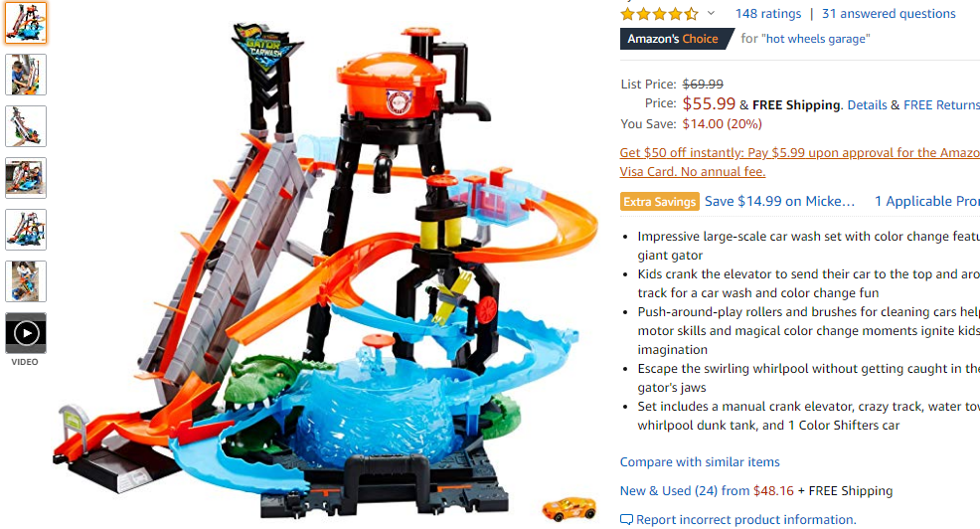Viewport: 980px width, 529px height.
Task: Open the star rating breakdown chevron
Action: tap(711, 13)
